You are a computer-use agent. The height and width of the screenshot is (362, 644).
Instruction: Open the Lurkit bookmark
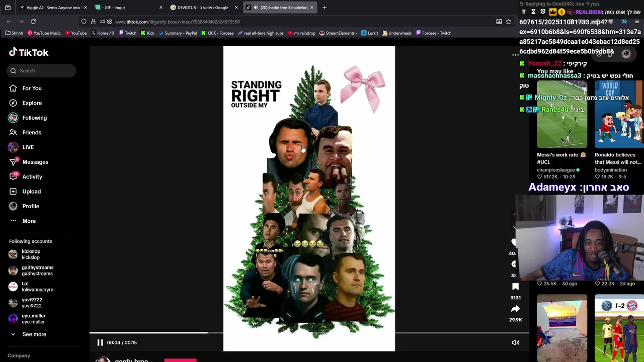369,33
